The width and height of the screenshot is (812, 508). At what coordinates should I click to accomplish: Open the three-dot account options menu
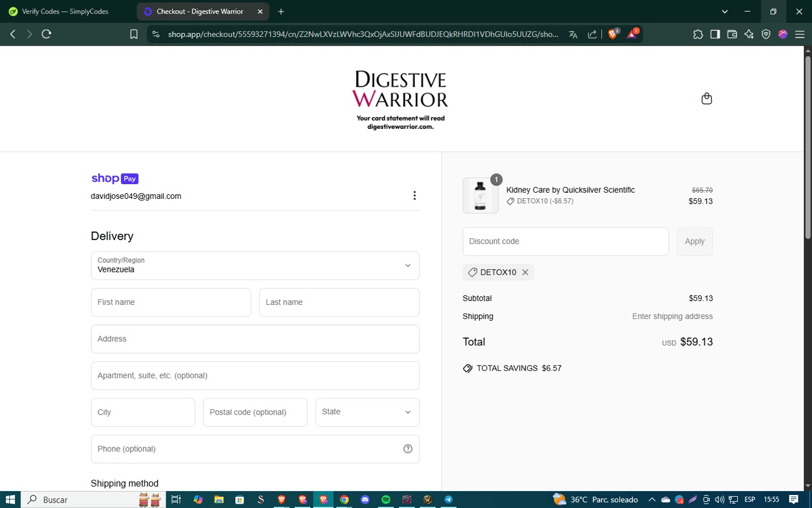(415, 196)
